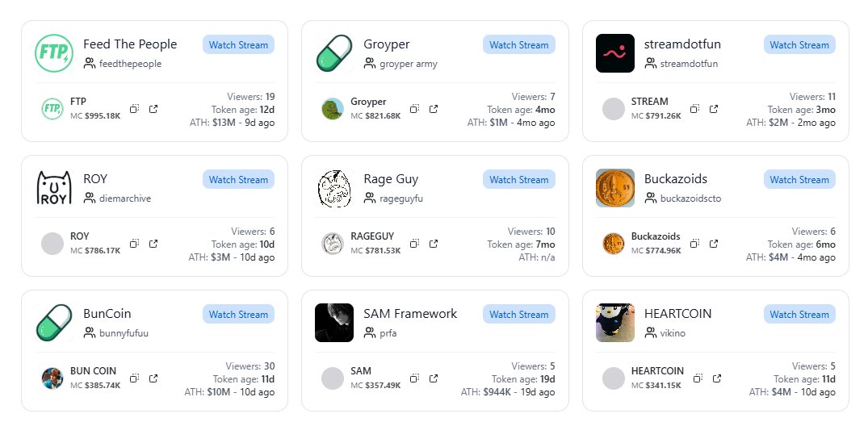Watch the Groyper stream
This screenshot has height=422, width=868.
click(518, 45)
